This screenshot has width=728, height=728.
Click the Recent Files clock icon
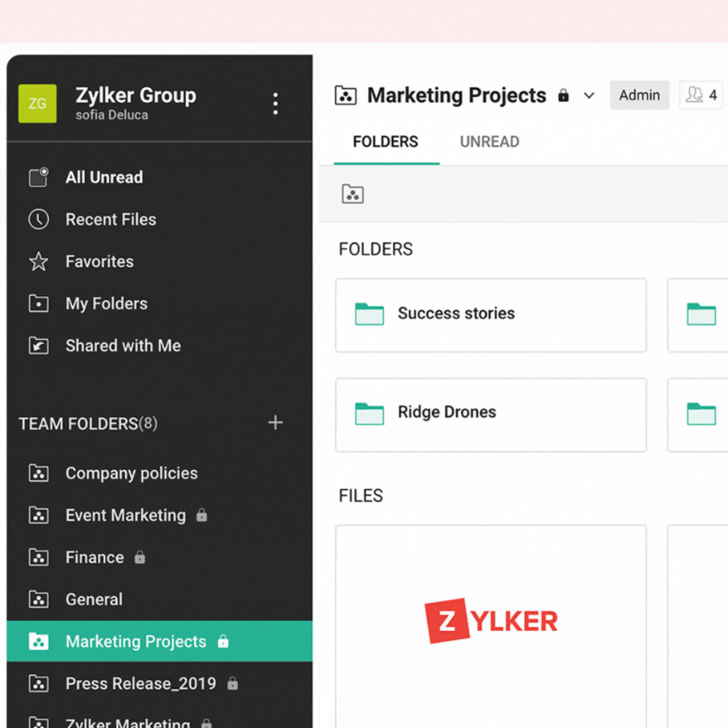[38, 219]
